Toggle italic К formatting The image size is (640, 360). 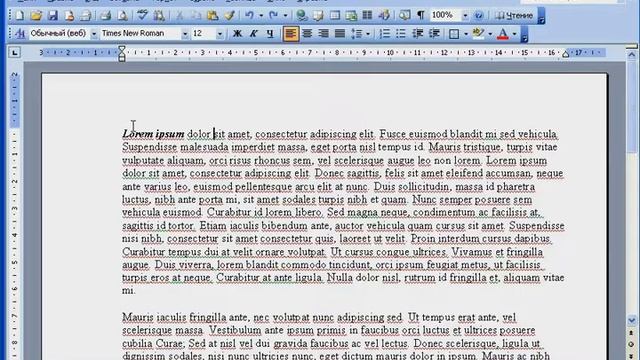pyautogui.click(x=253, y=33)
